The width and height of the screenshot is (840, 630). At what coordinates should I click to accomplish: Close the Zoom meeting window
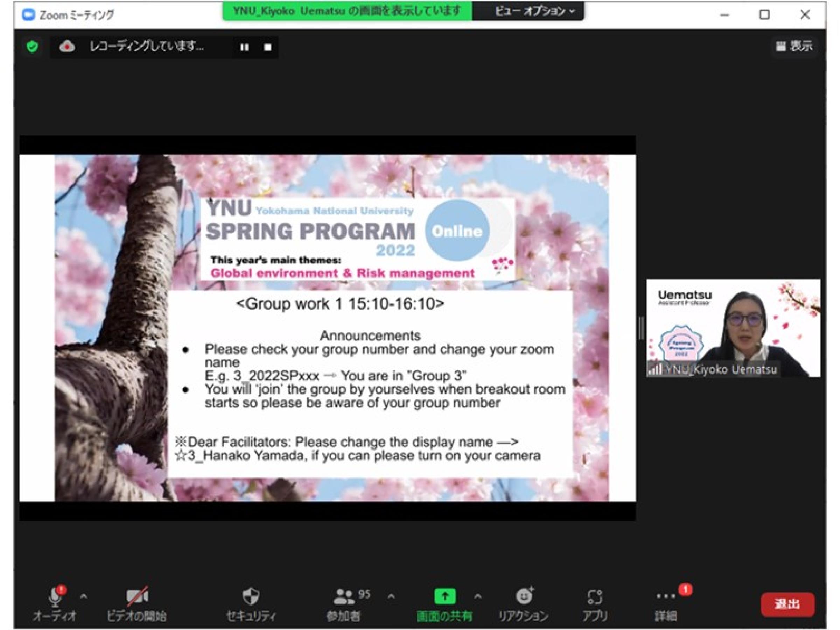click(805, 15)
